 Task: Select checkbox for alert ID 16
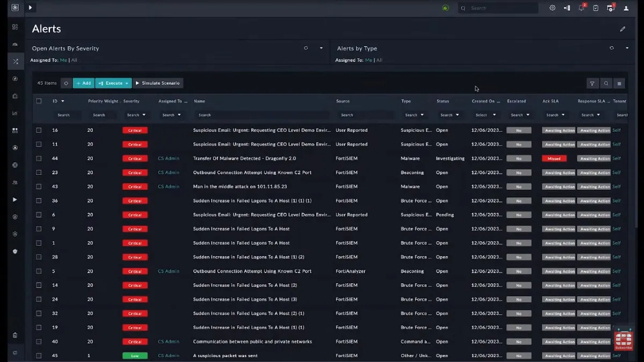tap(39, 130)
